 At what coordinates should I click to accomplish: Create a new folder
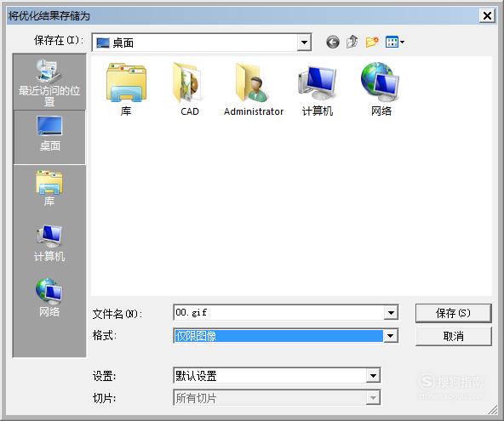coord(372,42)
